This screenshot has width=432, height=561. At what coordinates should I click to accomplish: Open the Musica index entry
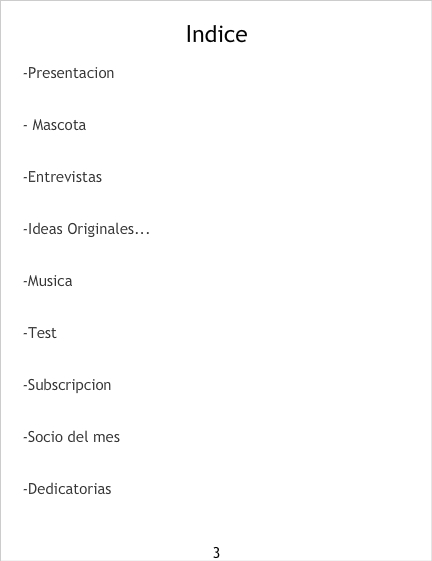coord(48,281)
